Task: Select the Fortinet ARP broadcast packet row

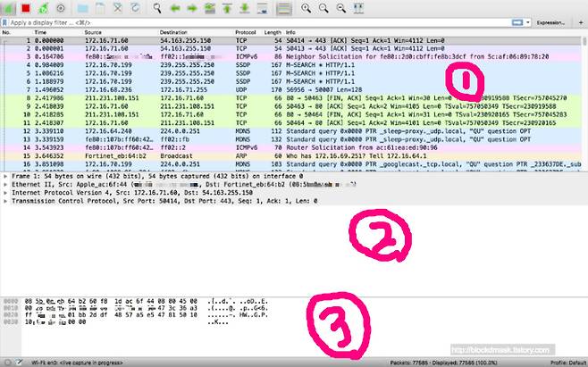Action: (268, 154)
